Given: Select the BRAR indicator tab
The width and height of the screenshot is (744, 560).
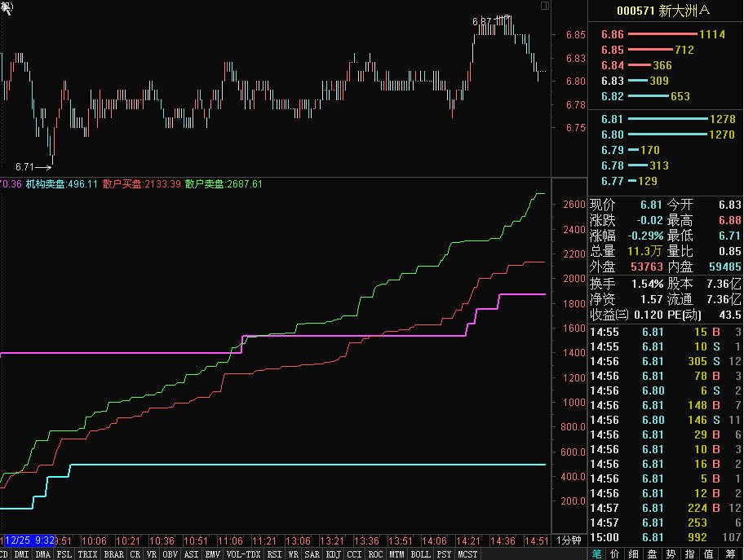Looking at the screenshot, I should (114, 554).
